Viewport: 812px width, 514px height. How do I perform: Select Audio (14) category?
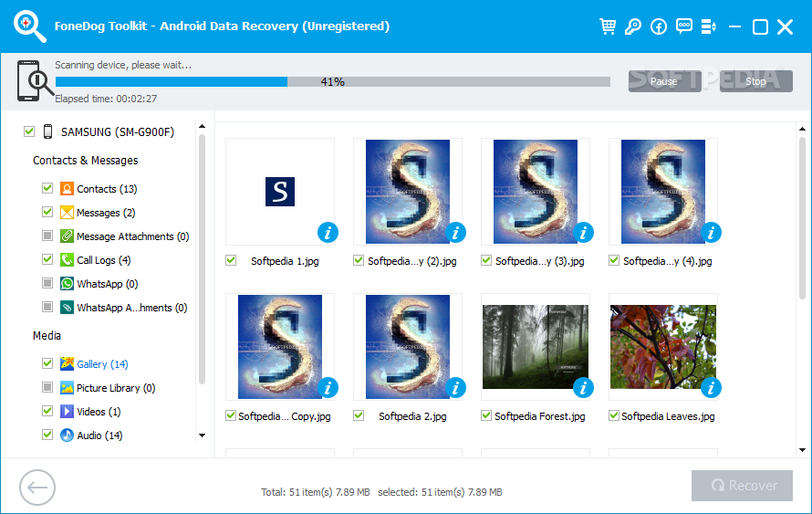click(x=99, y=435)
